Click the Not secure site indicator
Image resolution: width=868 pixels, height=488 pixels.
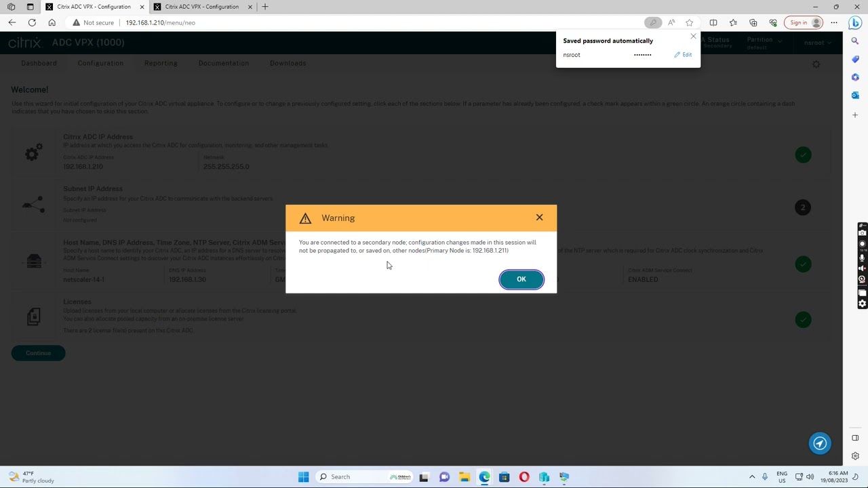pyautogui.click(x=93, y=22)
